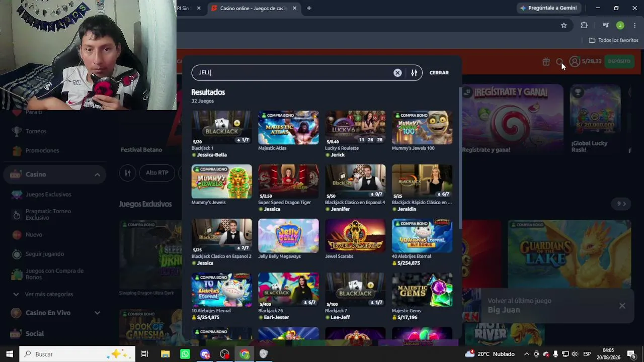Dismiss the Volver al último juego popup
This screenshot has height=362, width=644.
(622, 306)
